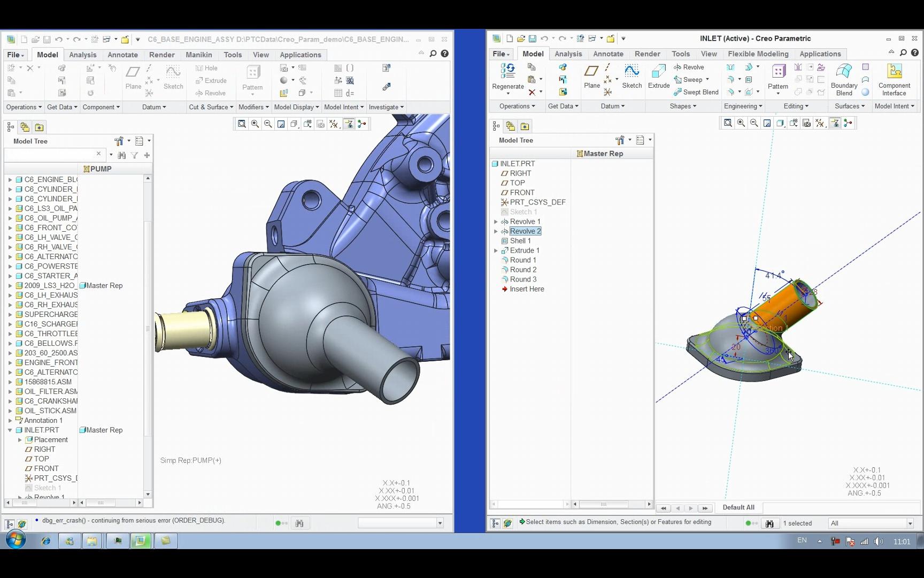Open the Shapes group overflow menu
This screenshot has width=924, height=578.
[x=683, y=106]
